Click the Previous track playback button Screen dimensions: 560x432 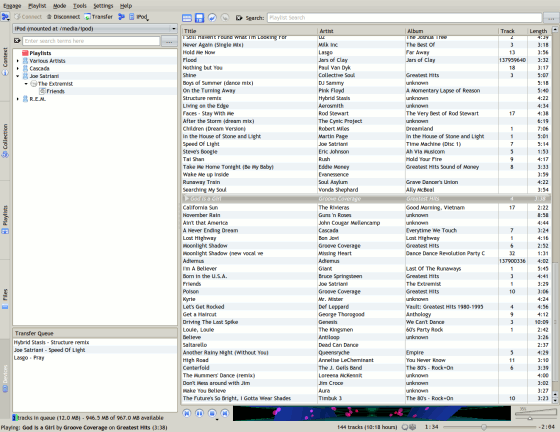coord(187,413)
